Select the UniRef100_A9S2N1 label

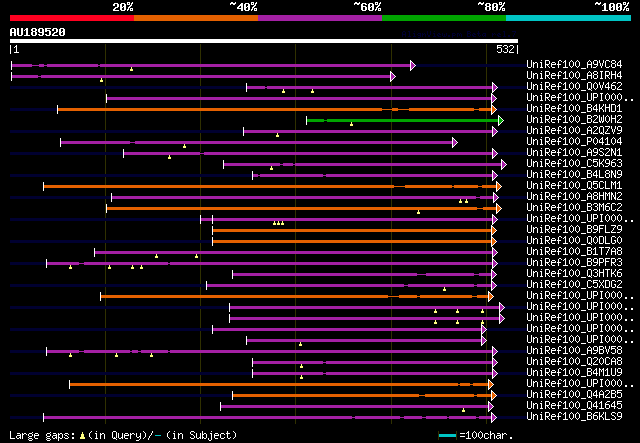pos(574,152)
